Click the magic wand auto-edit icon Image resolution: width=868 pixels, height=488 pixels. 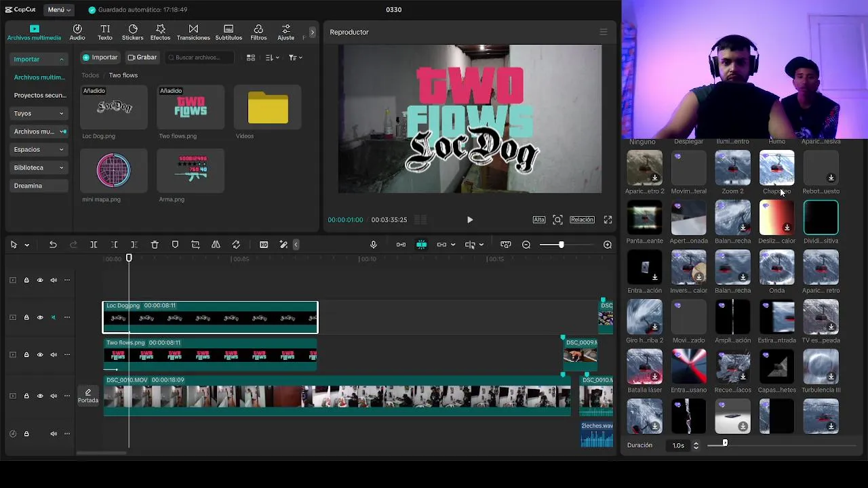[x=283, y=245]
